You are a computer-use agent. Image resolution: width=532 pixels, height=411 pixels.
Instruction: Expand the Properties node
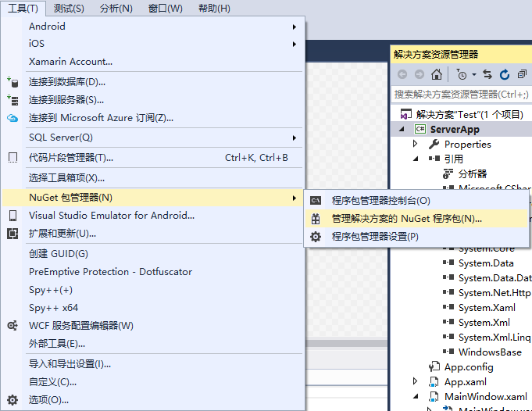point(416,144)
